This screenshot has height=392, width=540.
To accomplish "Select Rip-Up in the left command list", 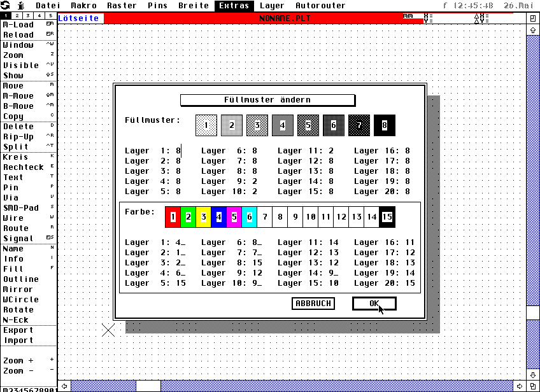I will 18,137.
